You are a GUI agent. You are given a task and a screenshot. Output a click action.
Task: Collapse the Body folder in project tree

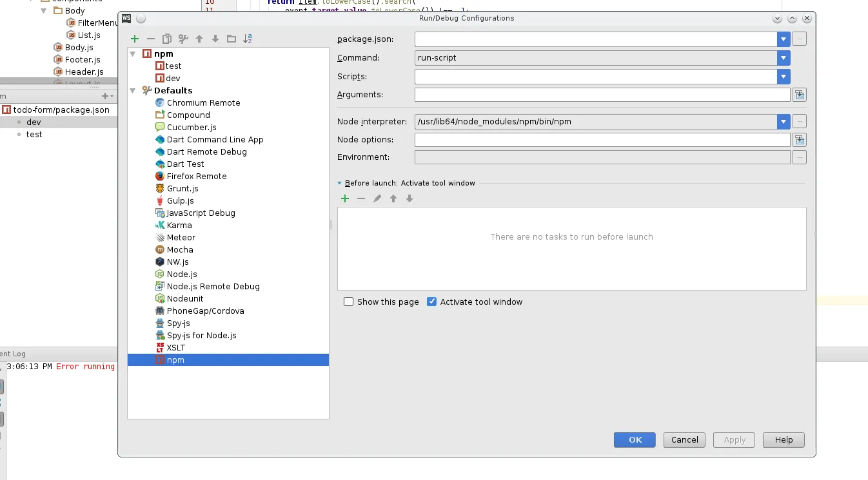click(44, 10)
